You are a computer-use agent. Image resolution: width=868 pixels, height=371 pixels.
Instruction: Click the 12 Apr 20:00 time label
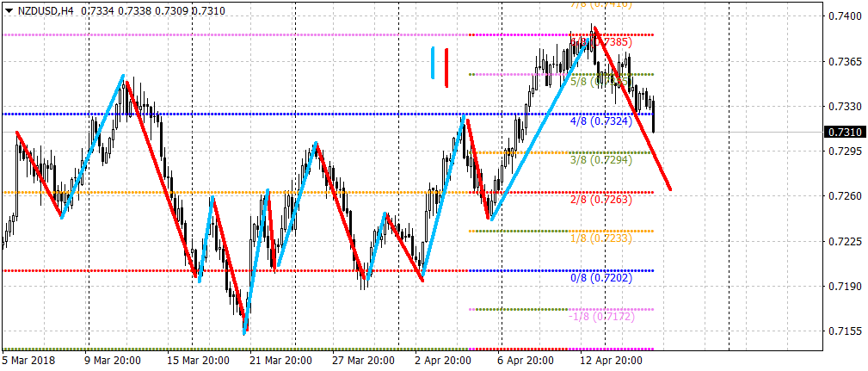611,361
